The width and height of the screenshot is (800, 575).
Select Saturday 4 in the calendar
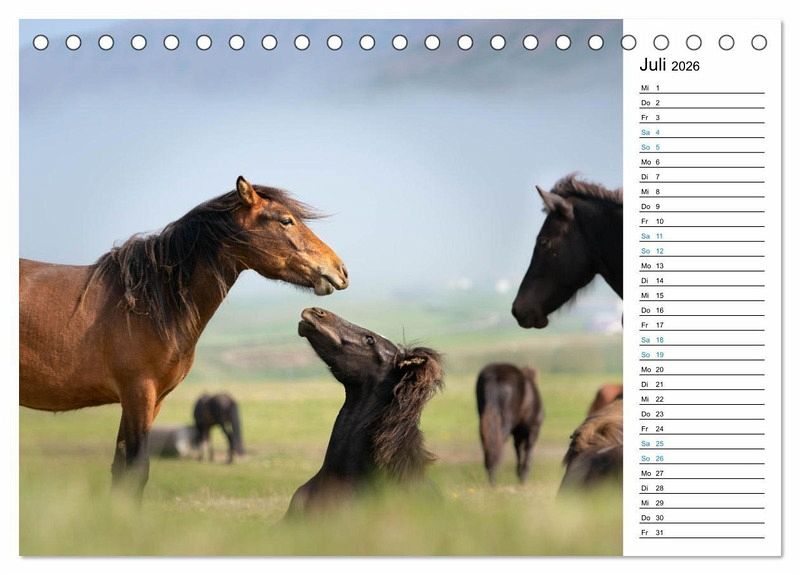(700, 132)
